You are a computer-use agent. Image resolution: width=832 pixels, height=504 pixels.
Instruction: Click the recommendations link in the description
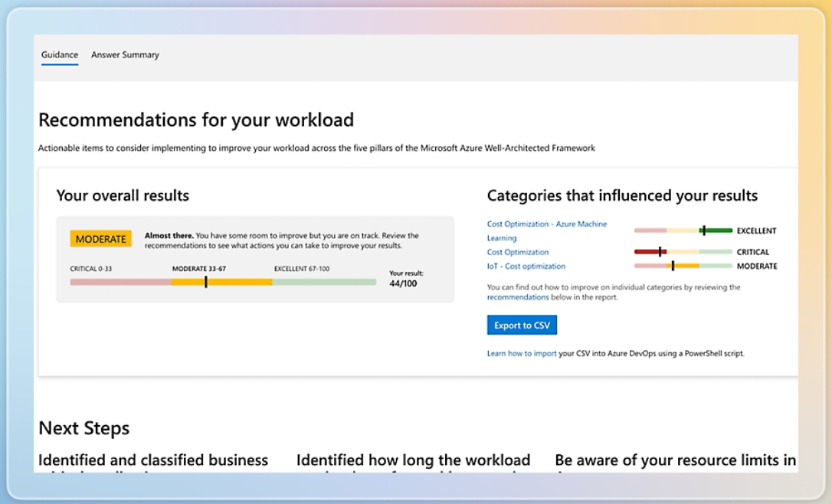(519, 298)
